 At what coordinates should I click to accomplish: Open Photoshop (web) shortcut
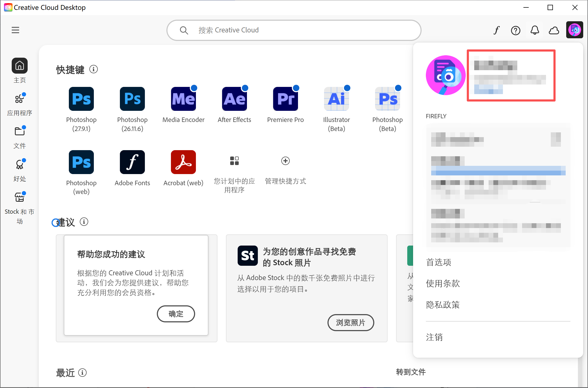81,162
